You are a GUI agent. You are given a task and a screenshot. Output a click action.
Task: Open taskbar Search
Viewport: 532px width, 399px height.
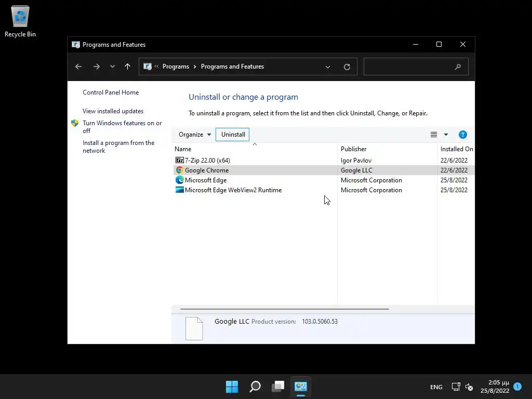255,387
